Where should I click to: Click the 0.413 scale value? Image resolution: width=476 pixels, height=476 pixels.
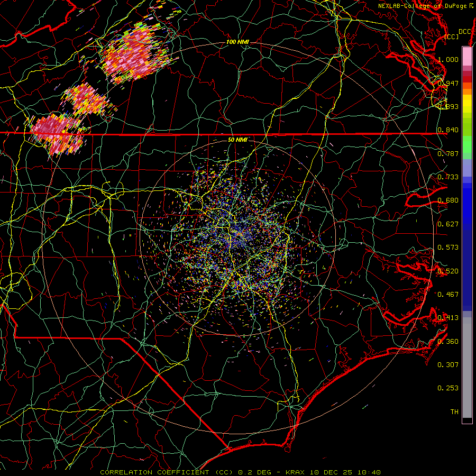448,318
